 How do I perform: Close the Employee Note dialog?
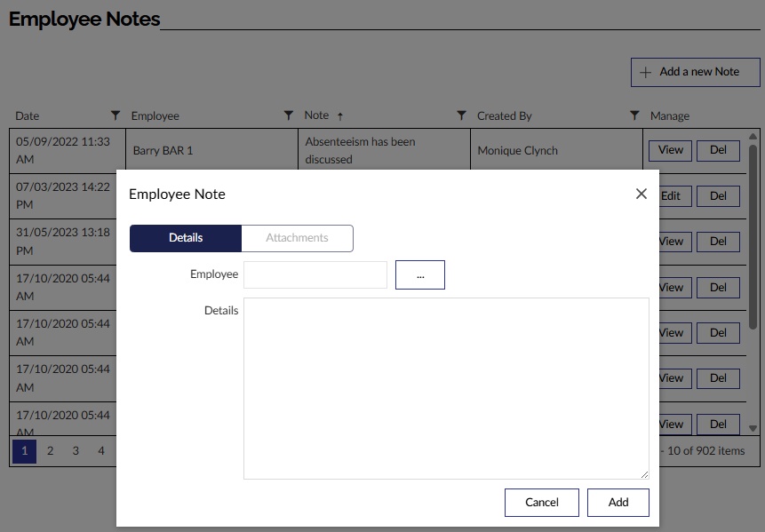point(641,193)
